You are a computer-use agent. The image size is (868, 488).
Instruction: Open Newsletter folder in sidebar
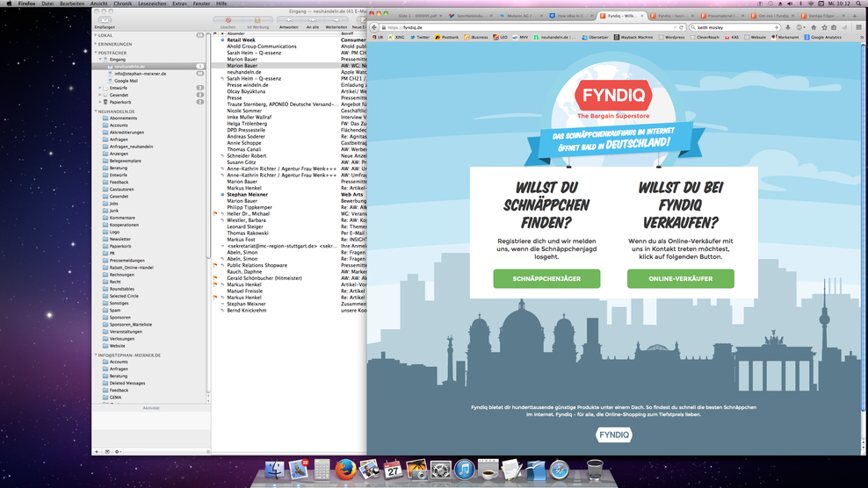[120, 239]
